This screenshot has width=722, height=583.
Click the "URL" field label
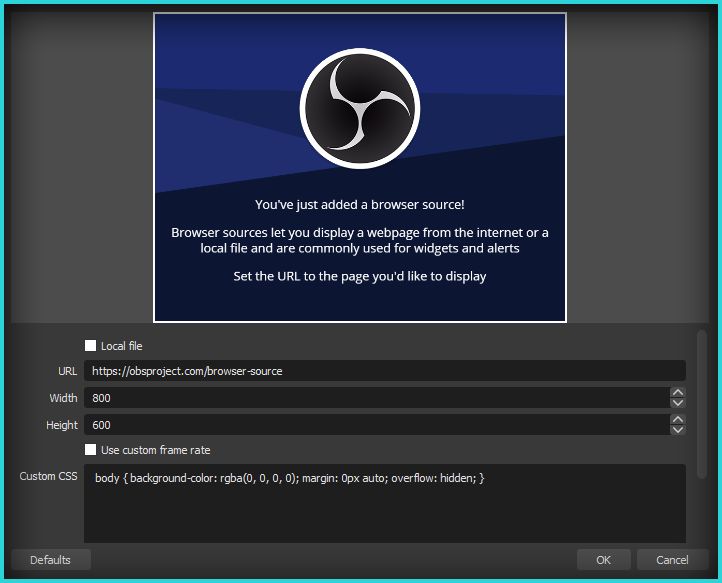(x=68, y=371)
